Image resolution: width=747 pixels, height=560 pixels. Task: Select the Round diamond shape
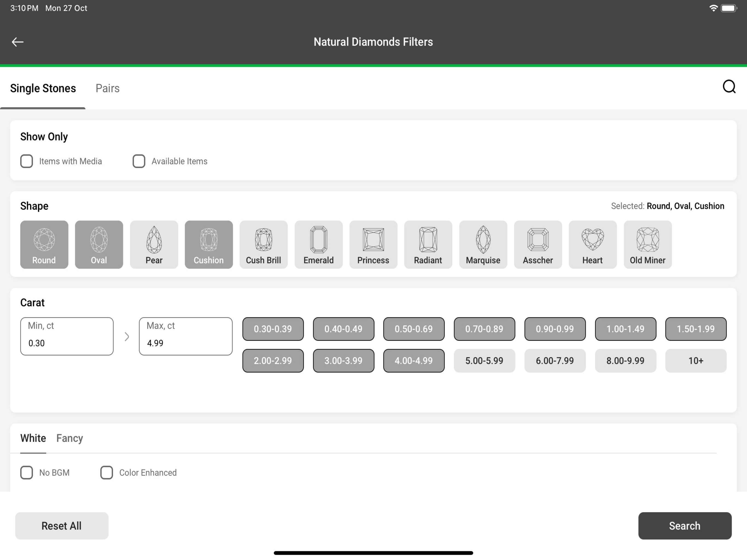44,244
